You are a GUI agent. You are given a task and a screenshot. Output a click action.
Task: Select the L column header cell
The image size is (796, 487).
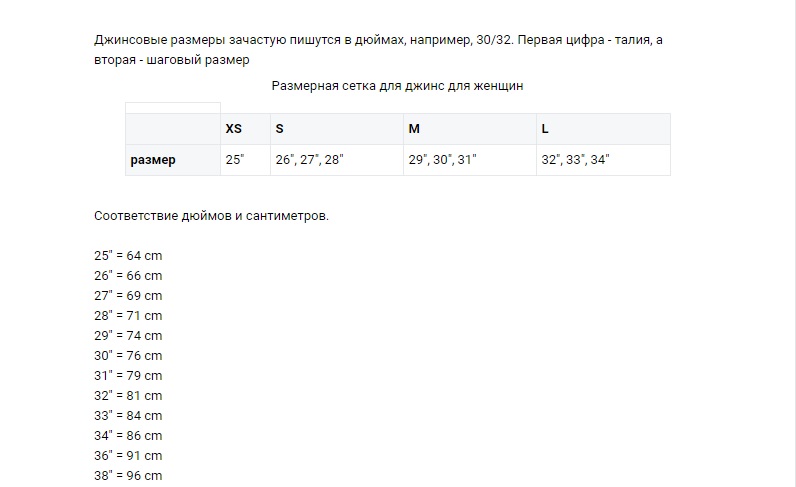[602, 129]
